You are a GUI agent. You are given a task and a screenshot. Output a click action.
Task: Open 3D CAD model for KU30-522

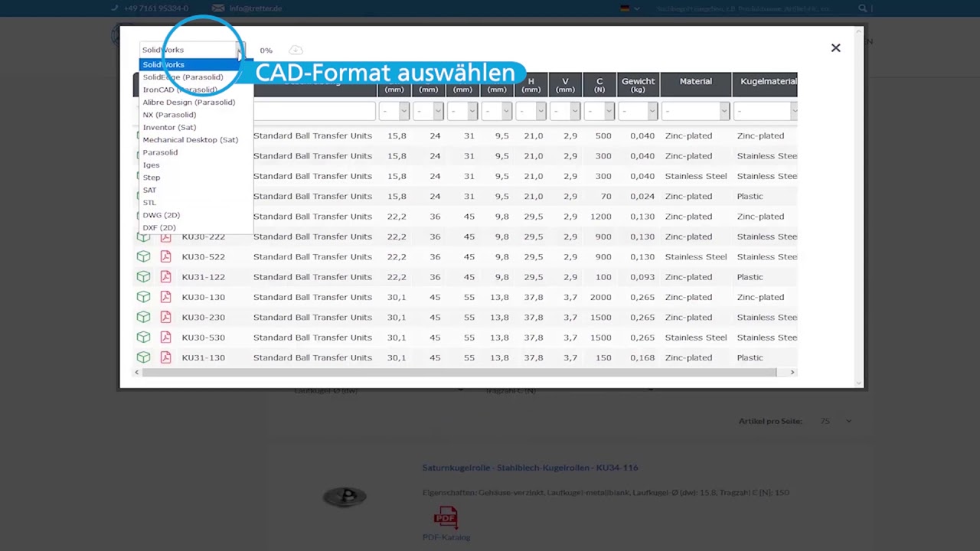pos(143,256)
